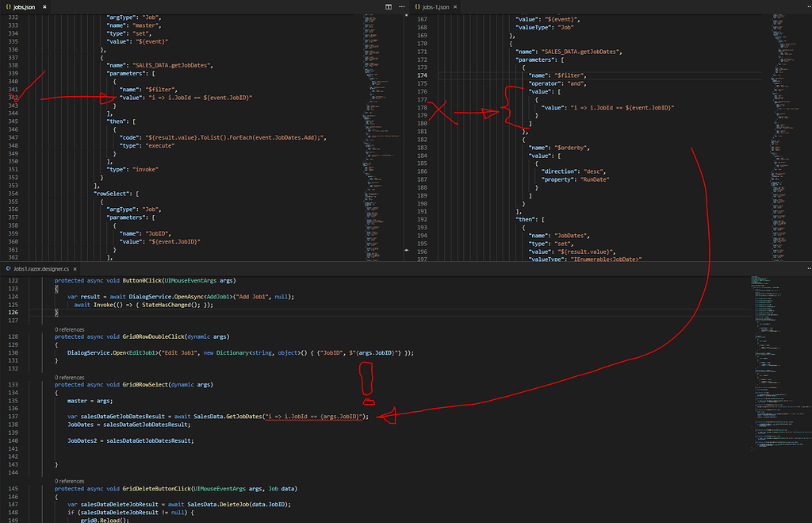Click the "operator" key in jobs-1.json
The width and height of the screenshot is (812, 523).
tap(545, 83)
